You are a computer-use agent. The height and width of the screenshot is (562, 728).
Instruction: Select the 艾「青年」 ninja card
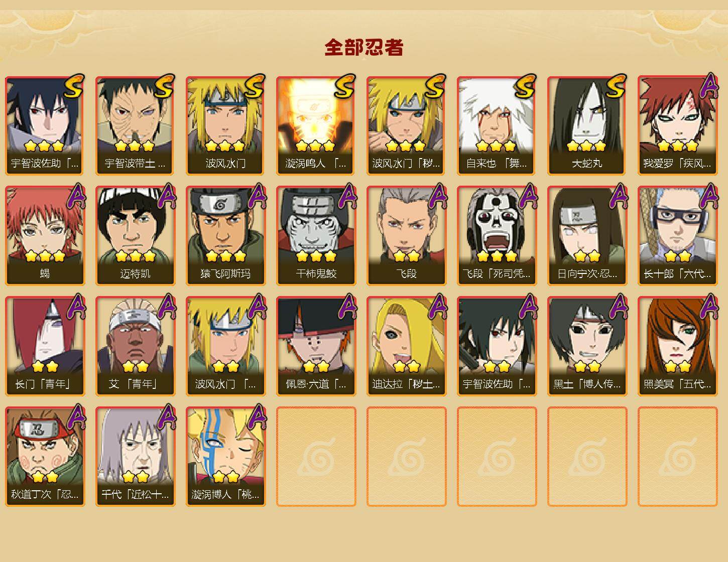pos(135,346)
